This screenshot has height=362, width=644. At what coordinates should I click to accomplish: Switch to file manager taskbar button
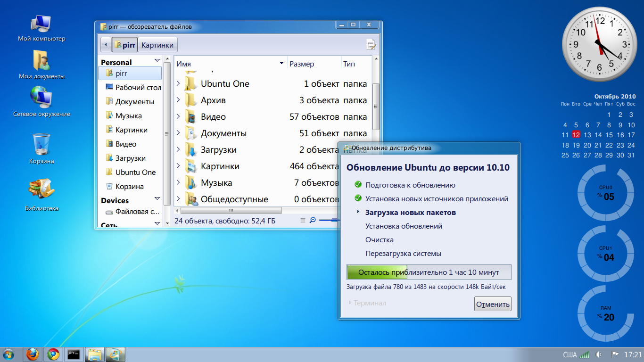coord(95,354)
